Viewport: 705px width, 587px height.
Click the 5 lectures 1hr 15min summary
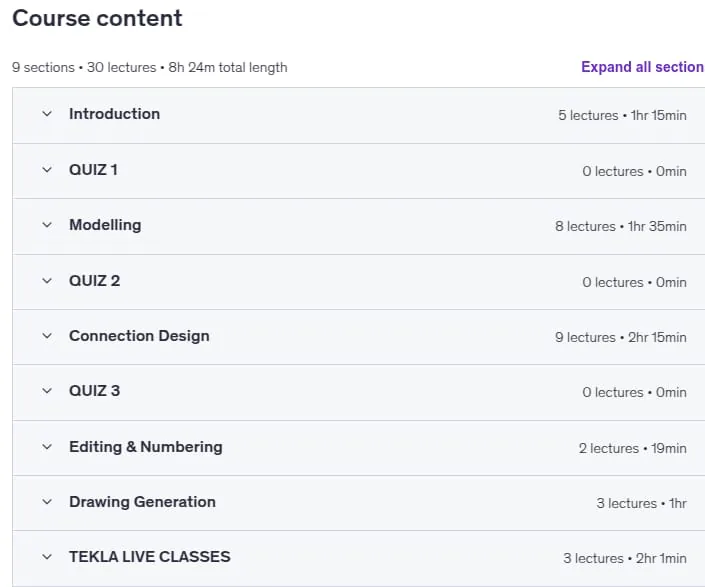[x=622, y=116]
